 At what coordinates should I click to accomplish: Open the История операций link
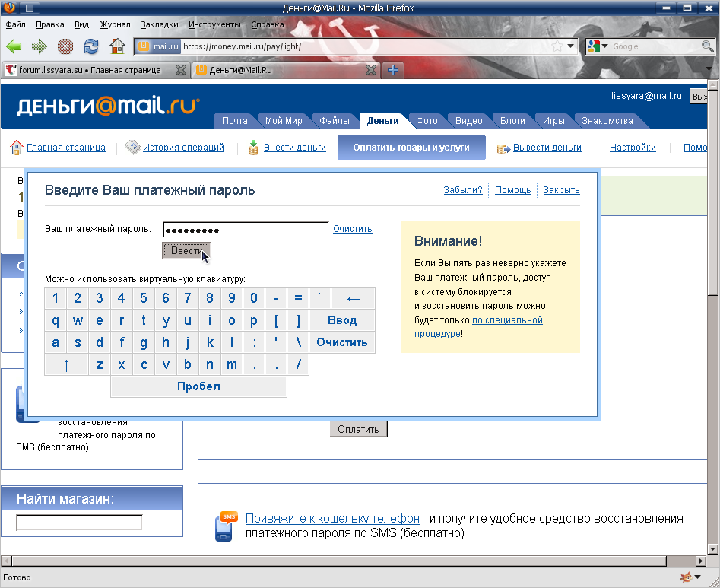pyautogui.click(x=183, y=148)
